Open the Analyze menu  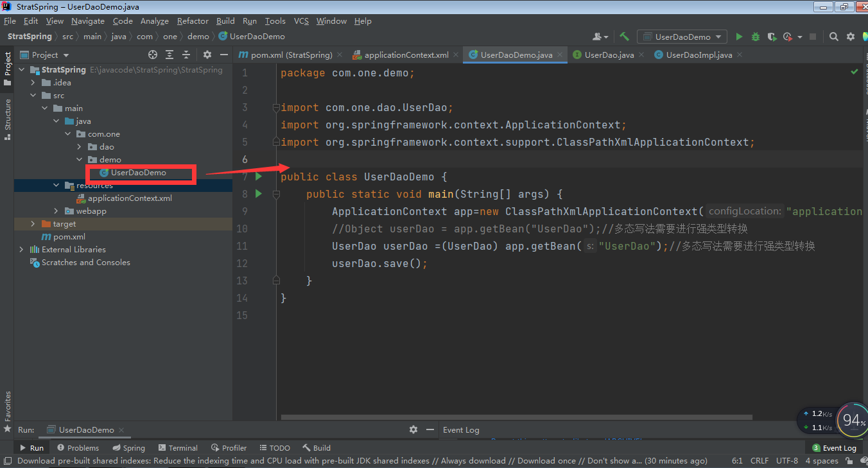(155, 21)
